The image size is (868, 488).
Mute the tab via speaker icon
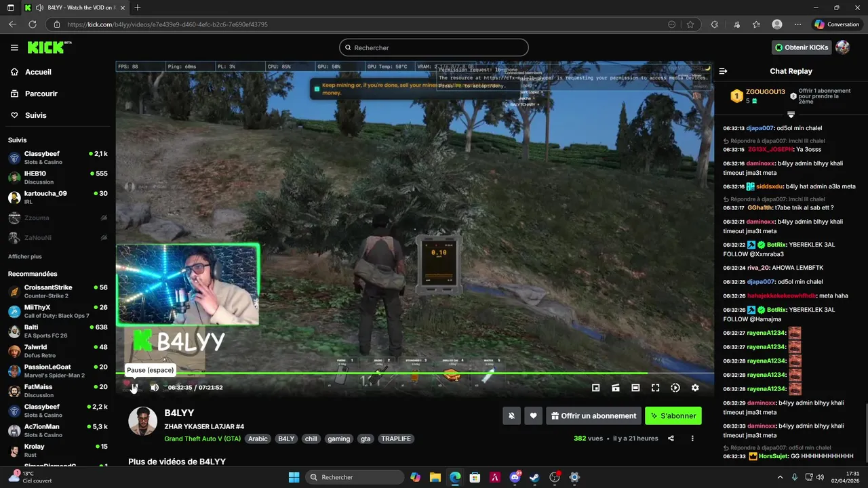pyautogui.click(x=39, y=7)
